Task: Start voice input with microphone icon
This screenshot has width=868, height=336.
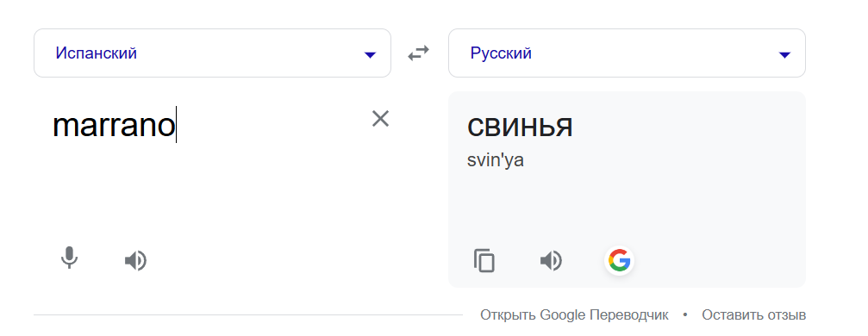Action: tap(69, 258)
